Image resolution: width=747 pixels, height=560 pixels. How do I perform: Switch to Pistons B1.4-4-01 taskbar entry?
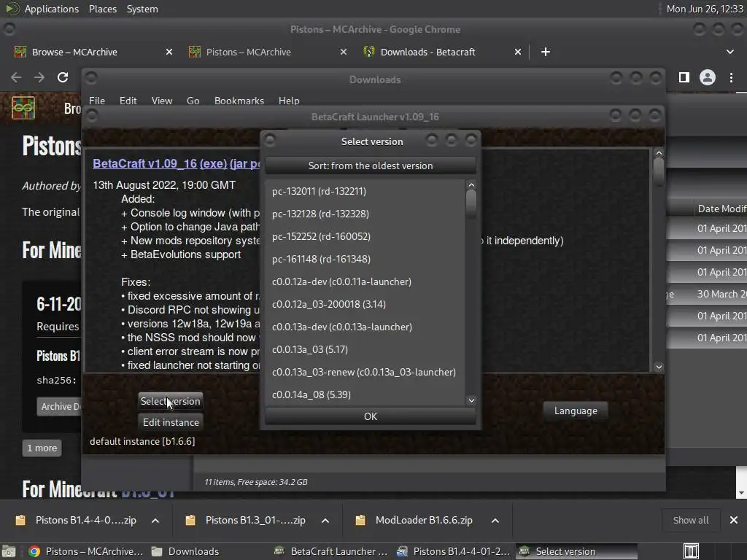click(x=454, y=551)
